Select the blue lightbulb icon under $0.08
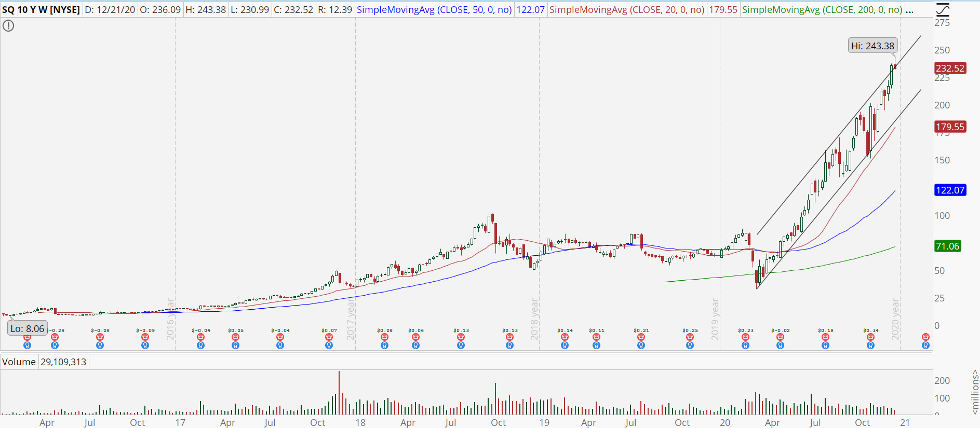This screenshot has width=980, height=428. click(384, 346)
